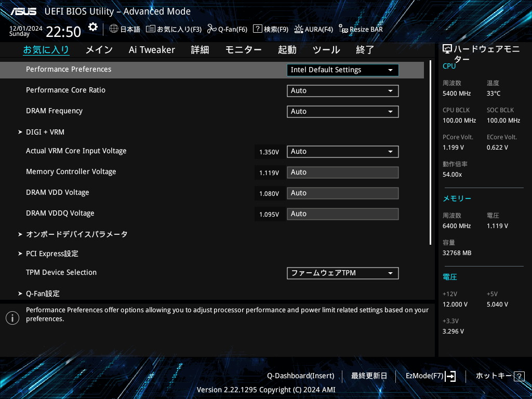The width and height of the screenshot is (532, 399).
Task: Click the 5400 MHz CPU frequency value
Action: (457, 94)
